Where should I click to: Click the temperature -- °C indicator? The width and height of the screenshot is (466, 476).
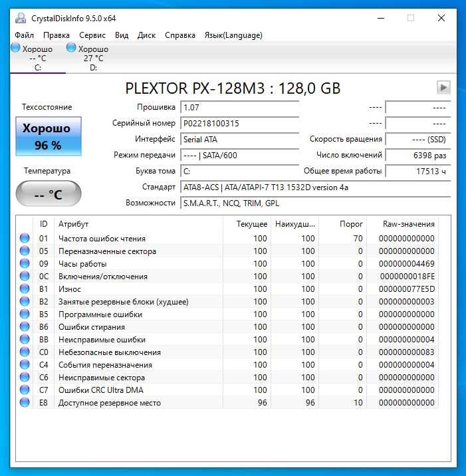pyautogui.click(x=49, y=193)
